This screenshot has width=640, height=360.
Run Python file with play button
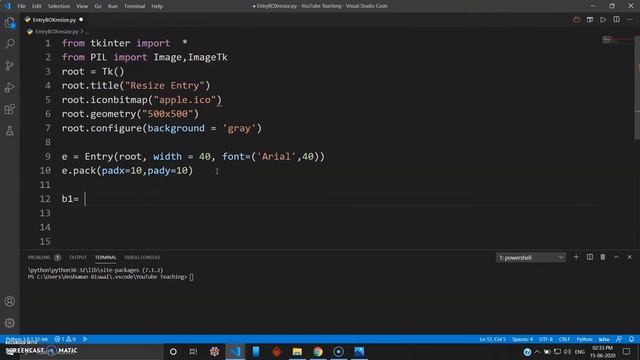tap(603, 20)
